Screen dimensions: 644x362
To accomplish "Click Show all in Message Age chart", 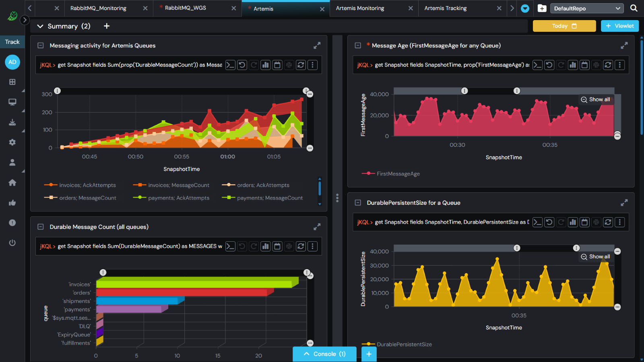I will click(x=595, y=99).
